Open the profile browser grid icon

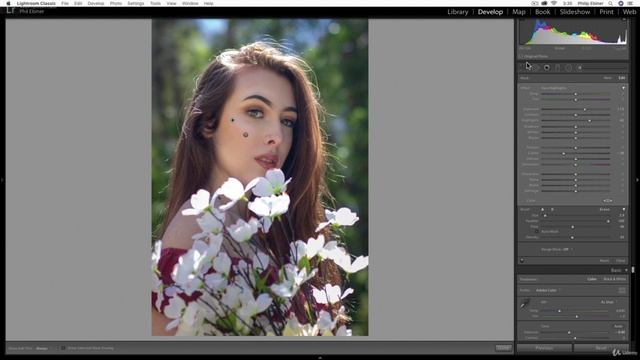click(x=622, y=290)
